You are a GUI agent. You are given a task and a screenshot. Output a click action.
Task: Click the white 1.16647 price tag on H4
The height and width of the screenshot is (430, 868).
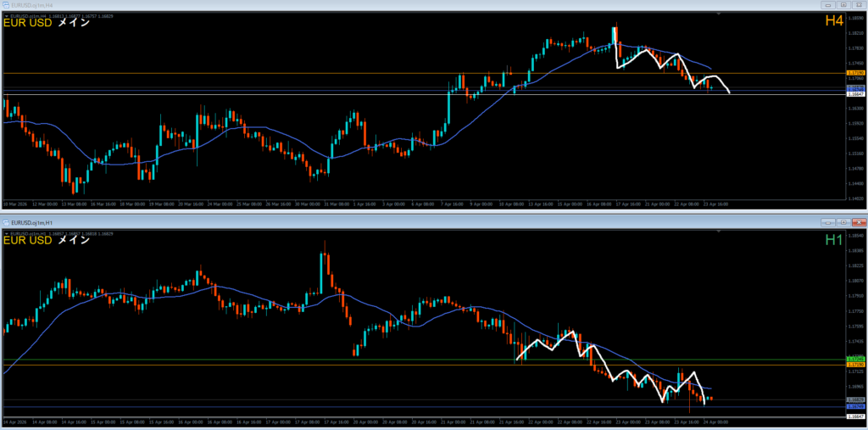coord(855,94)
